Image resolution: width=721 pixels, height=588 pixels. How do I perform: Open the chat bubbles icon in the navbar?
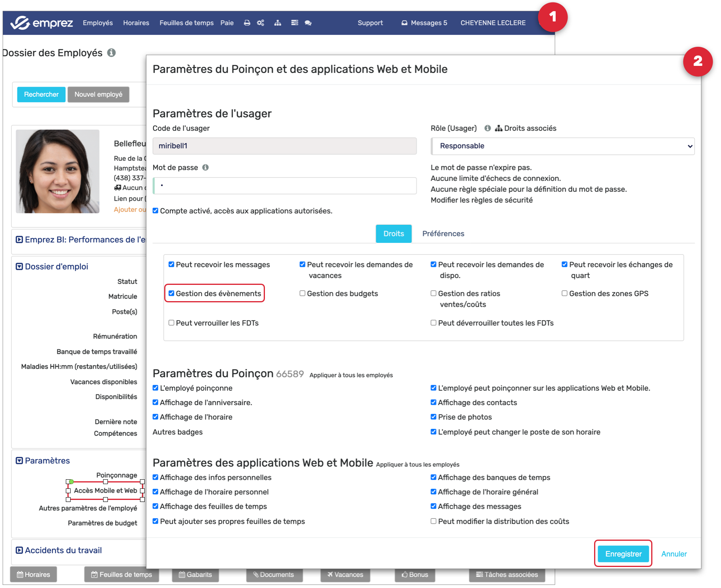point(308,23)
